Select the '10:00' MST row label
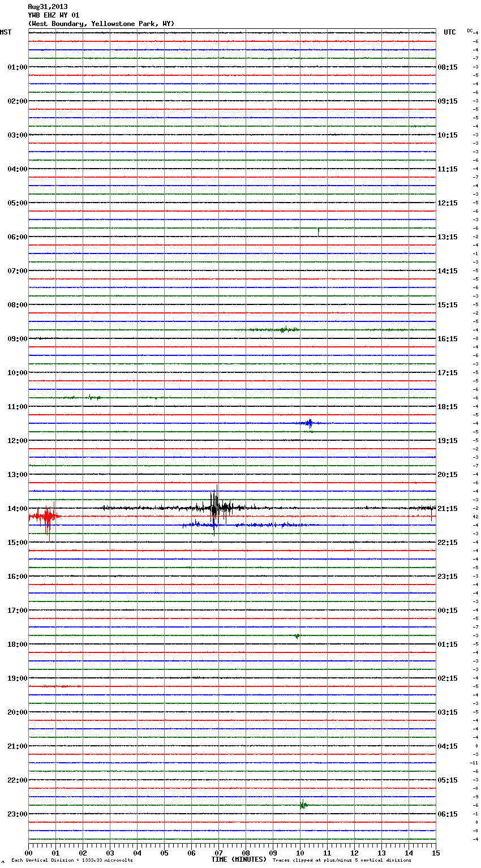 point(18,373)
